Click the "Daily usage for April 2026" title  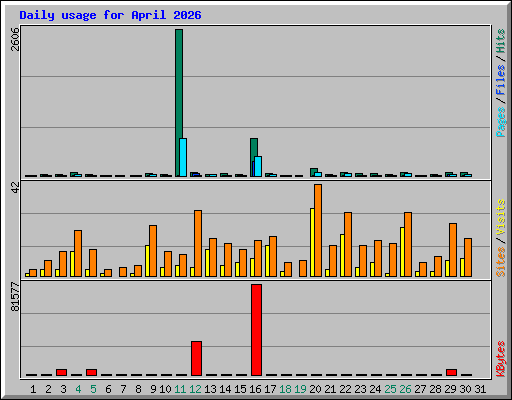(x=110, y=15)
